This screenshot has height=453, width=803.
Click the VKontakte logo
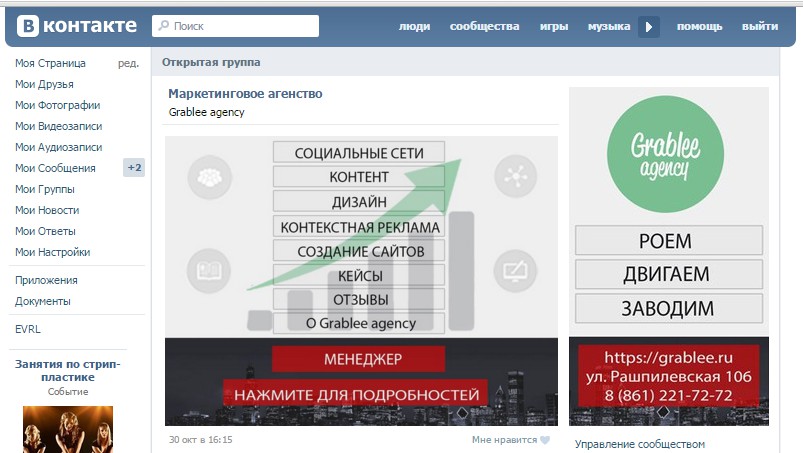point(77,26)
